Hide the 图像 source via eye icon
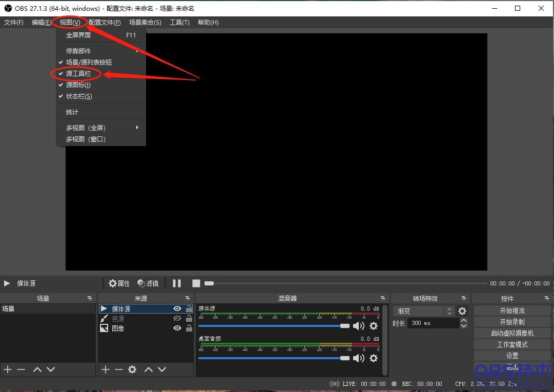The width and height of the screenshot is (554, 392). point(177,328)
